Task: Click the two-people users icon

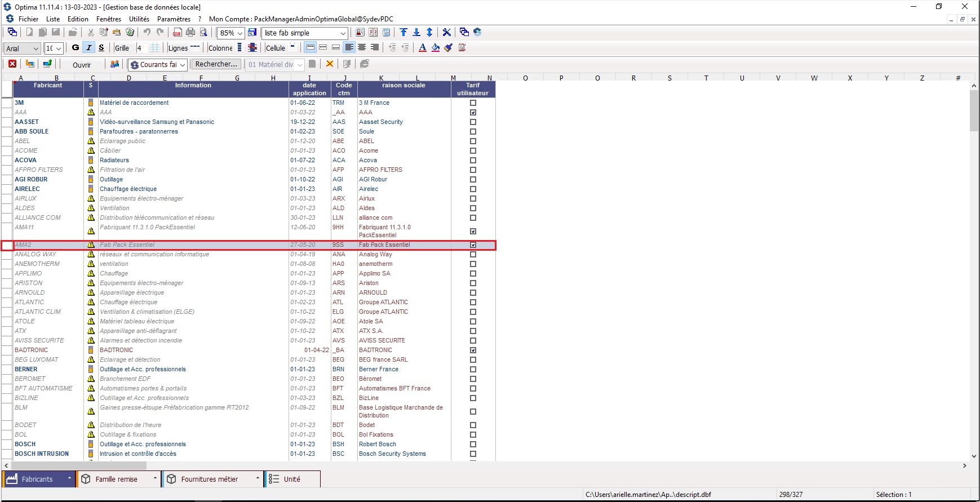Action: (115, 64)
